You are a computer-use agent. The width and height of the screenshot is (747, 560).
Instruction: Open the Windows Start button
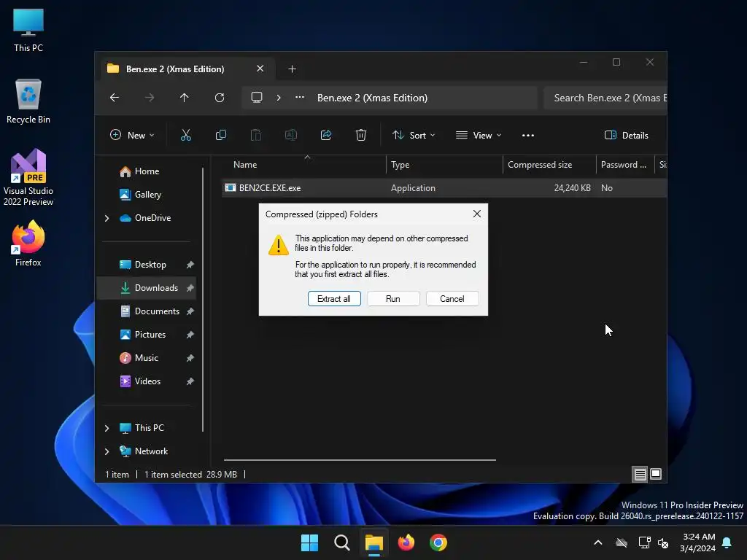click(x=309, y=542)
